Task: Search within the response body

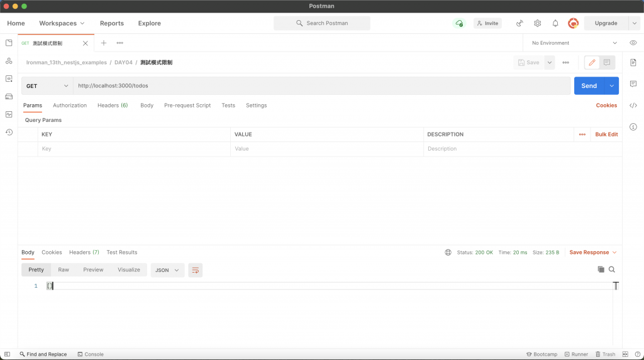Action: point(611,270)
